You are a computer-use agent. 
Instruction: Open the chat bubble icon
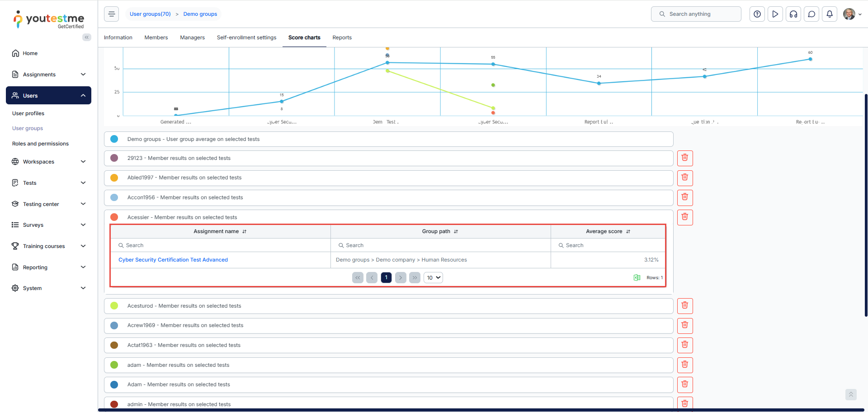tap(811, 14)
